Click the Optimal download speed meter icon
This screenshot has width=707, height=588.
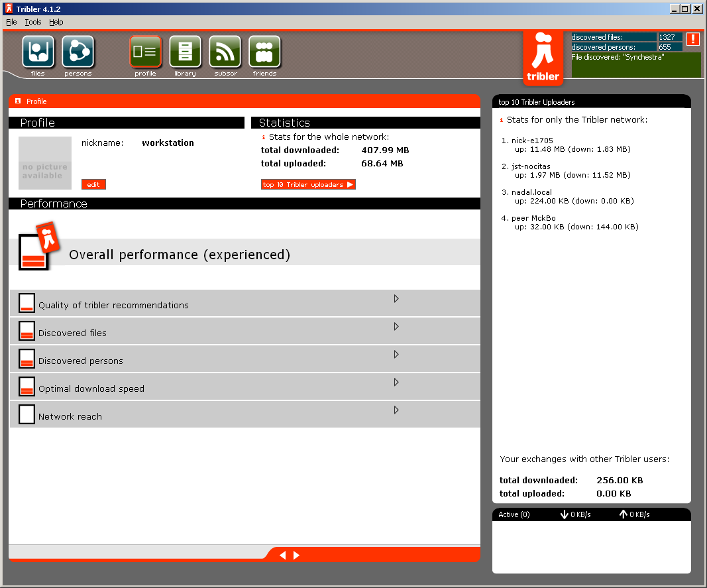tap(27, 386)
